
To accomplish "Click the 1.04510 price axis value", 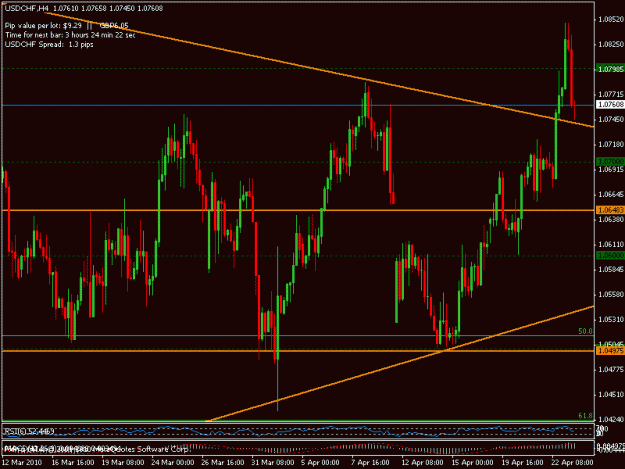I will click(x=611, y=395).
